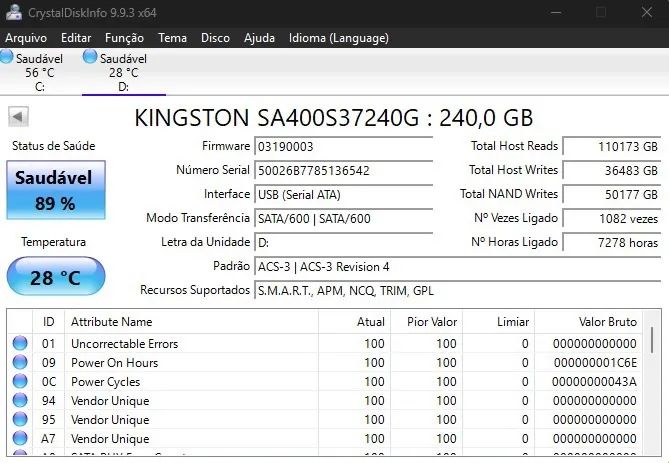
Task: Click the Interface field USB (Serial ATA)
Action: [343, 195]
